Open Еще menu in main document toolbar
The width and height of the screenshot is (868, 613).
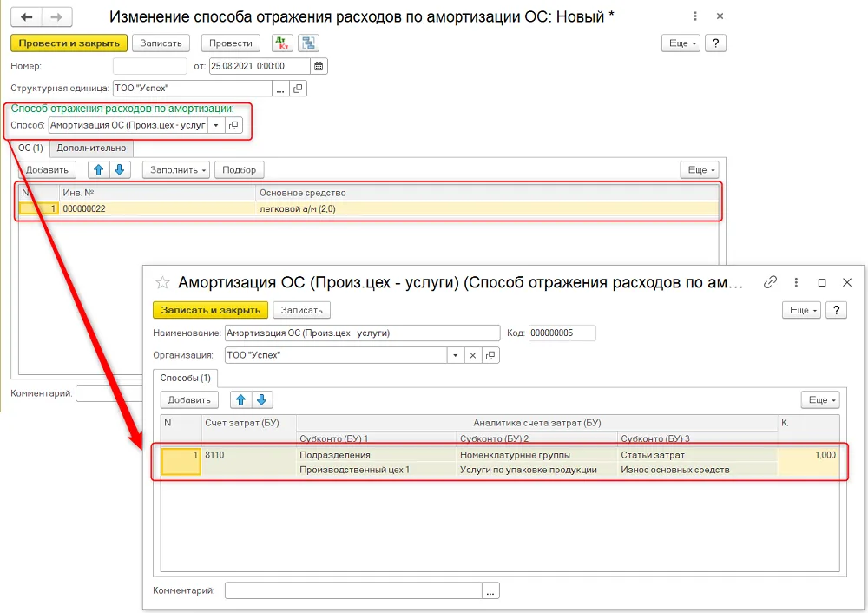pyautogui.click(x=681, y=43)
